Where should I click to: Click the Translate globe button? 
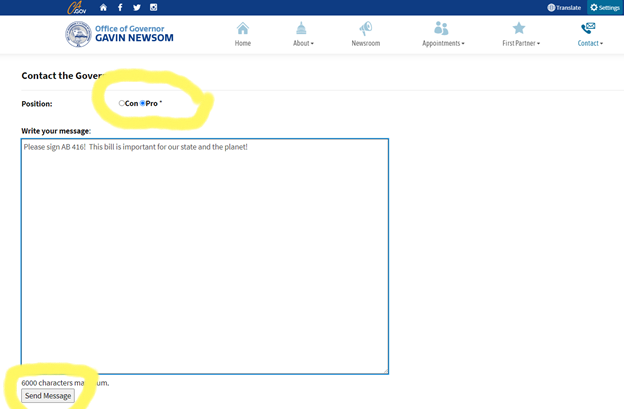(x=564, y=7)
